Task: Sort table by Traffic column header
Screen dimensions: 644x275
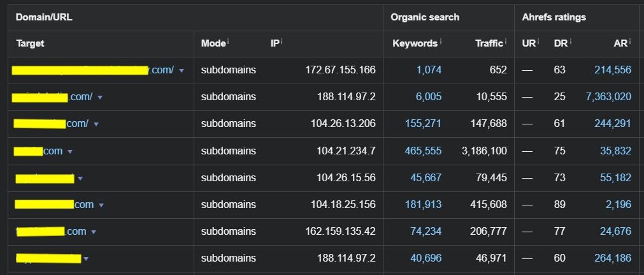Action: coord(489,43)
